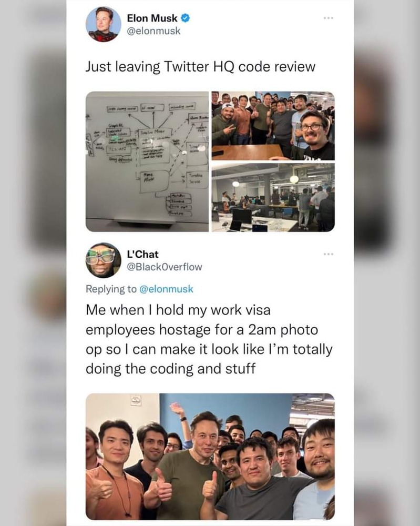Open the group selfie photo in the tweet
Screen dimensions: 420x526
click(x=273, y=126)
